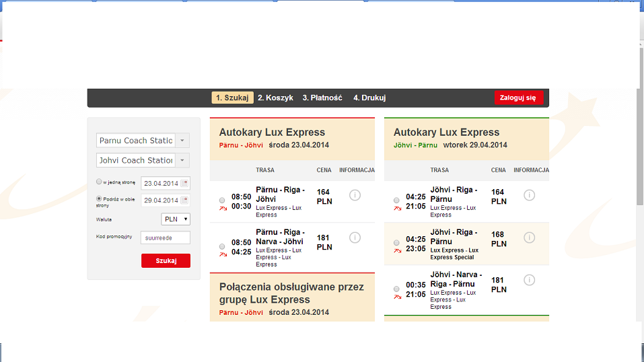Open calendar for 29.04.2014 return date
The height and width of the screenshot is (362, 644).
click(184, 200)
